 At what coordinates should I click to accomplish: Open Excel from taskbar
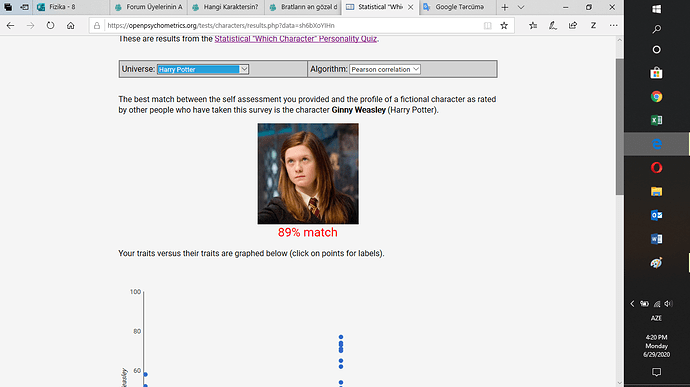click(657, 120)
